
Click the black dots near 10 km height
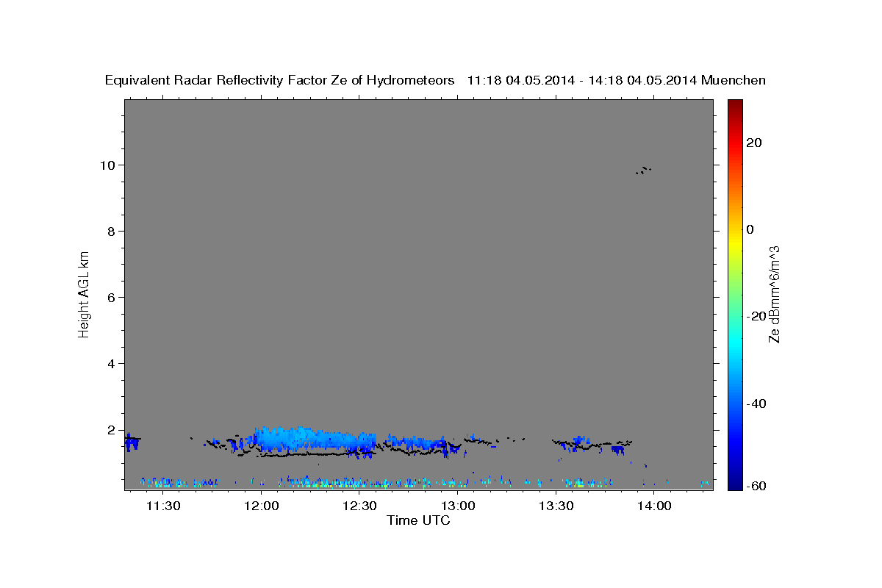(x=644, y=171)
